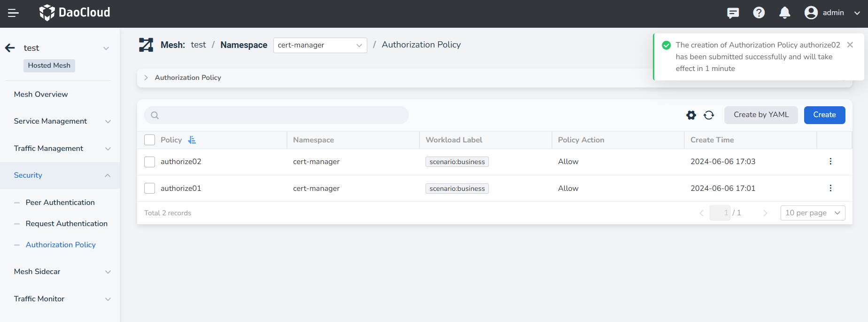Image resolution: width=868 pixels, height=322 pixels.
Task: Sort by Policy column icon
Action: click(192, 140)
